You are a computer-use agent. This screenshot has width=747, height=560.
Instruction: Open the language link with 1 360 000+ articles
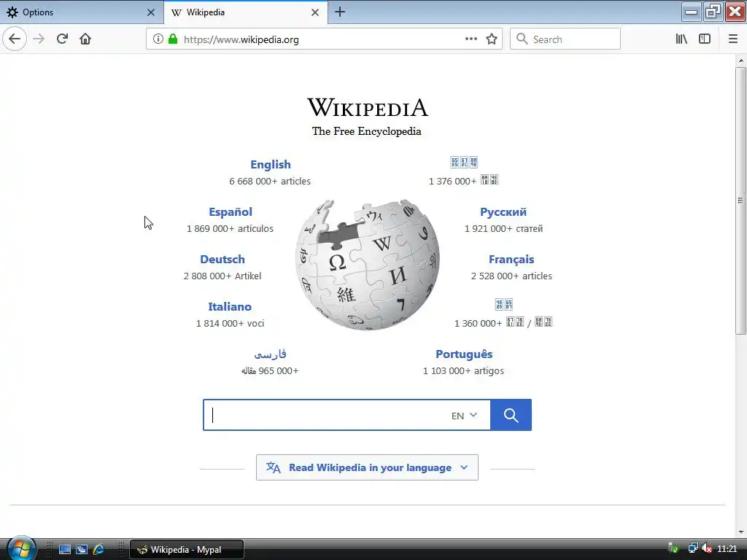(503, 304)
